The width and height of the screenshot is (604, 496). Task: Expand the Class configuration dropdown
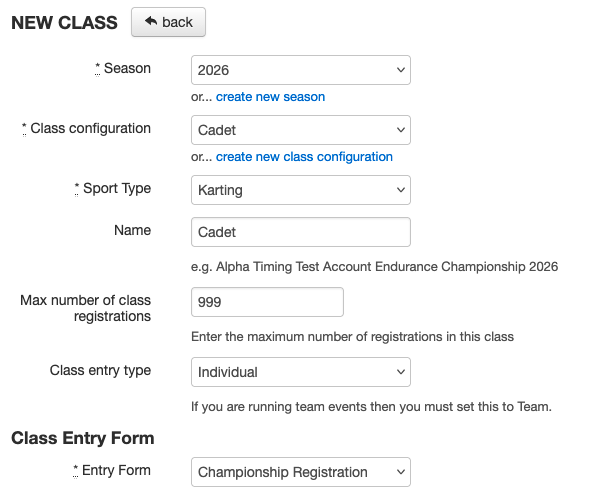(300, 130)
